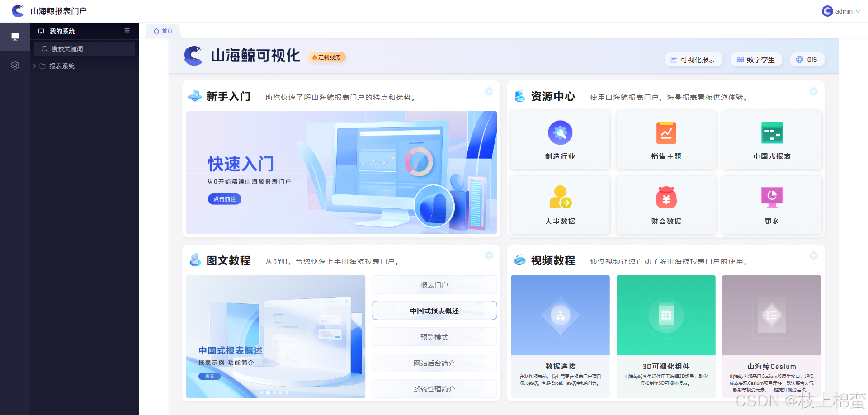This screenshot has height=415, width=868.
Task: Open the 财会数据 resource icon
Action: click(x=666, y=198)
